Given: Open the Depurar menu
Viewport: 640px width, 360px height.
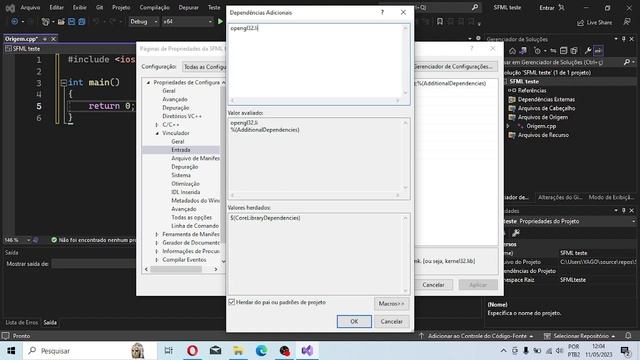Looking at the screenshot, I should pos(188,7).
